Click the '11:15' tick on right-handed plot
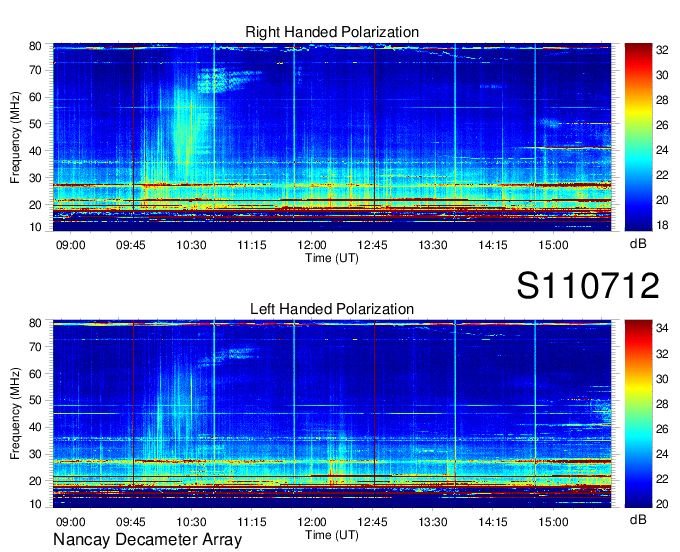 (252, 245)
